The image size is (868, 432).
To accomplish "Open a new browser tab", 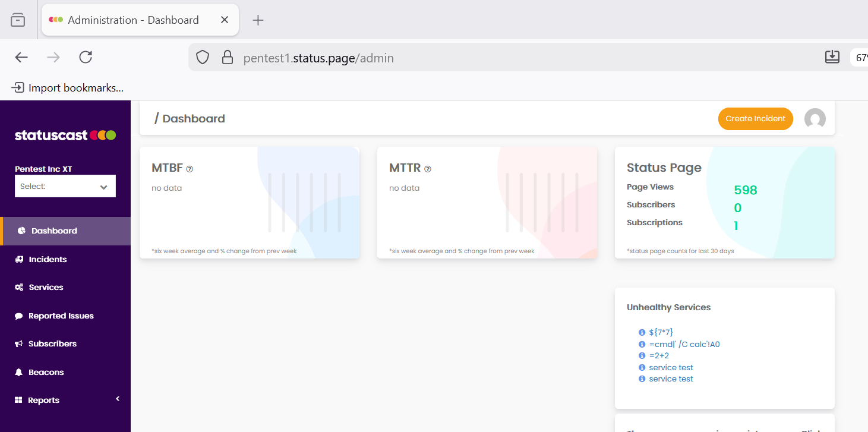I will 258,20.
